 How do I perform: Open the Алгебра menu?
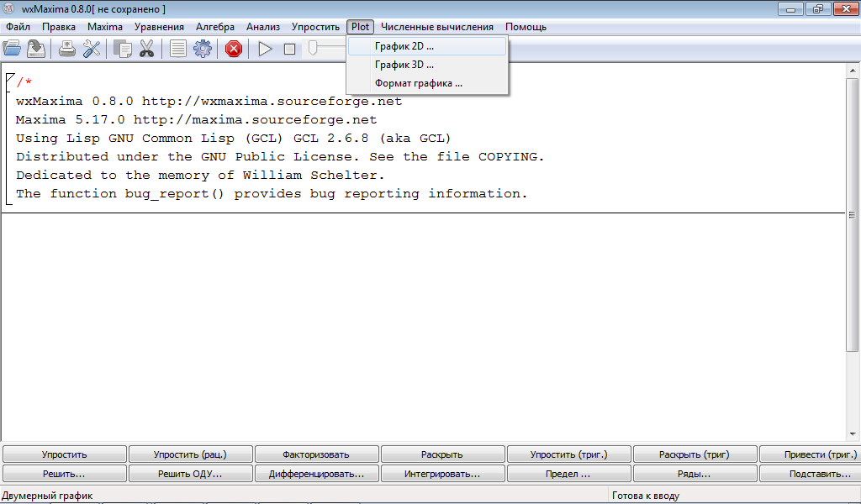[x=215, y=27]
